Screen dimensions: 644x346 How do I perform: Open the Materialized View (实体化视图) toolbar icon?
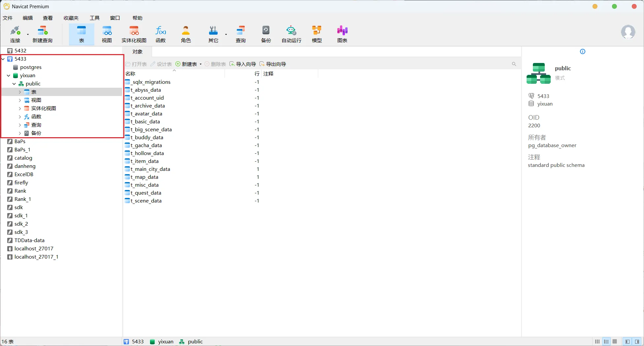click(x=134, y=34)
